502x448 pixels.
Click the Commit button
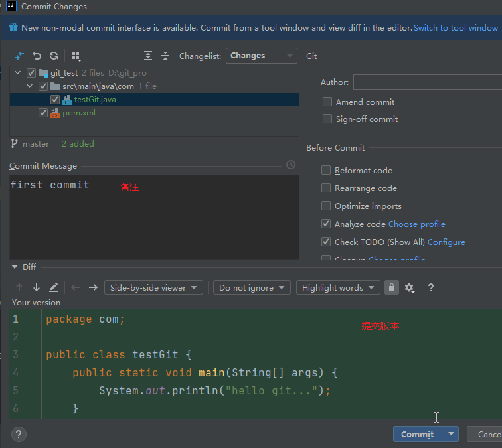click(418, 434)
